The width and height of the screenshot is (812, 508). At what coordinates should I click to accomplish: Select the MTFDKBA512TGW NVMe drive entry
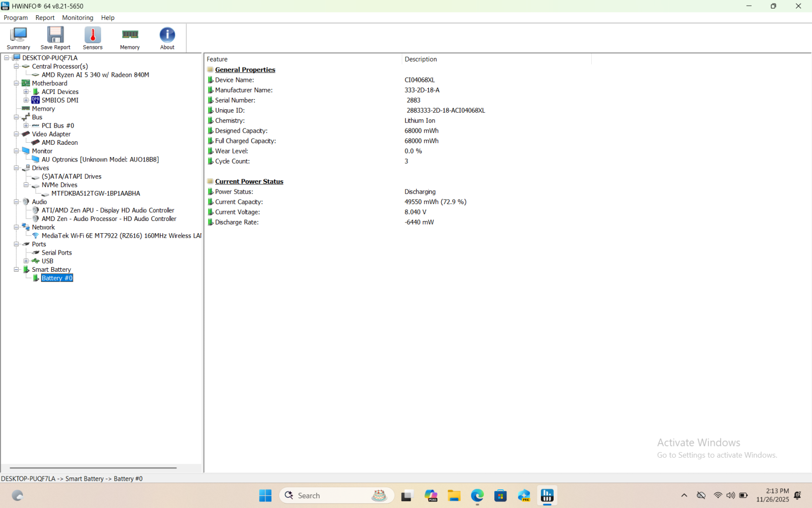(95, 194)
